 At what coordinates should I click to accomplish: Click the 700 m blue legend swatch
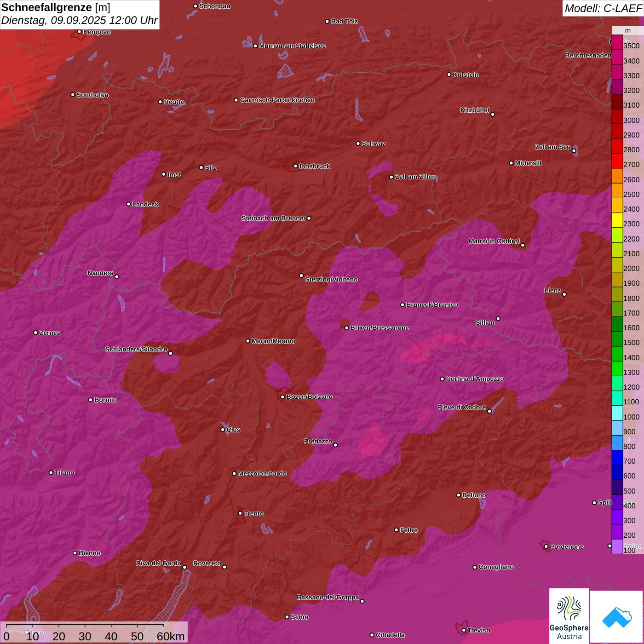(617, 458)
